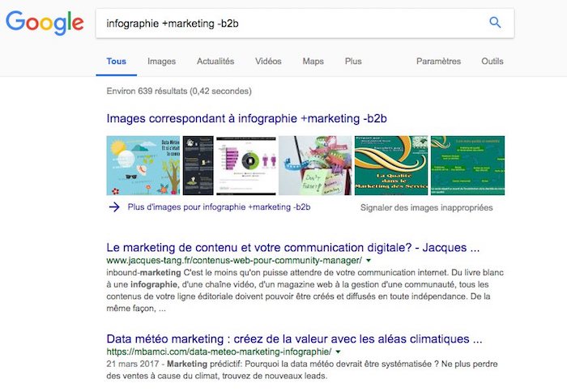Click the https://mbamci.com green URL
567x392 pixels.
coord(219,352)
